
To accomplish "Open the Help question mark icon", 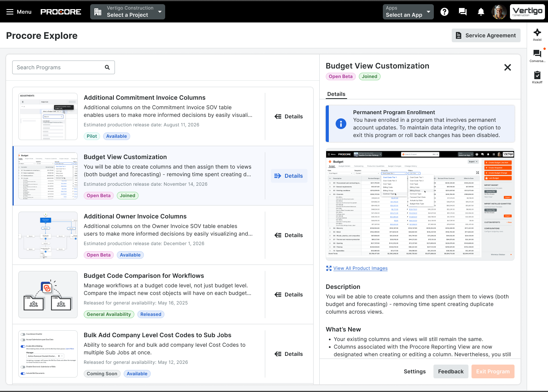I will (444, 12).
